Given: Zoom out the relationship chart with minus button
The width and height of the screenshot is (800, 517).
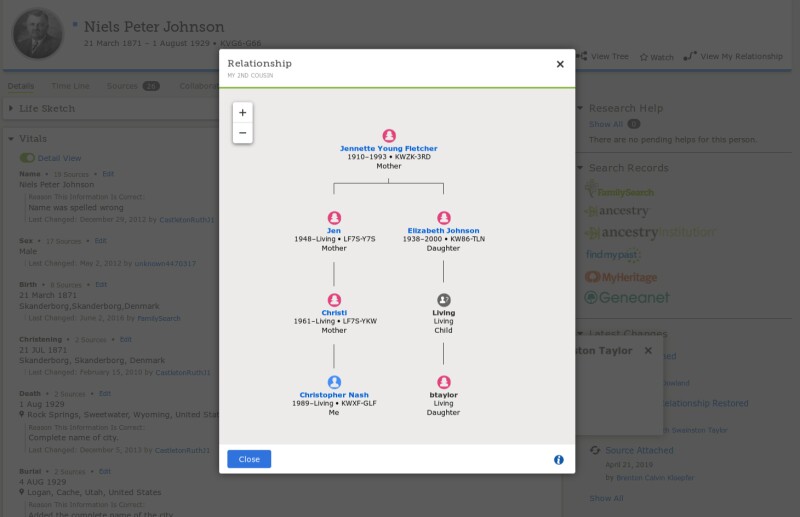Looking at the screenshot, I should [242, 133].
